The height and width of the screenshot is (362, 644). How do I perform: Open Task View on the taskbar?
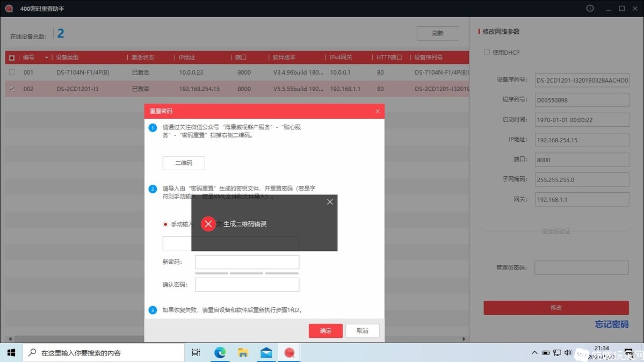click(x=196, y=352)
